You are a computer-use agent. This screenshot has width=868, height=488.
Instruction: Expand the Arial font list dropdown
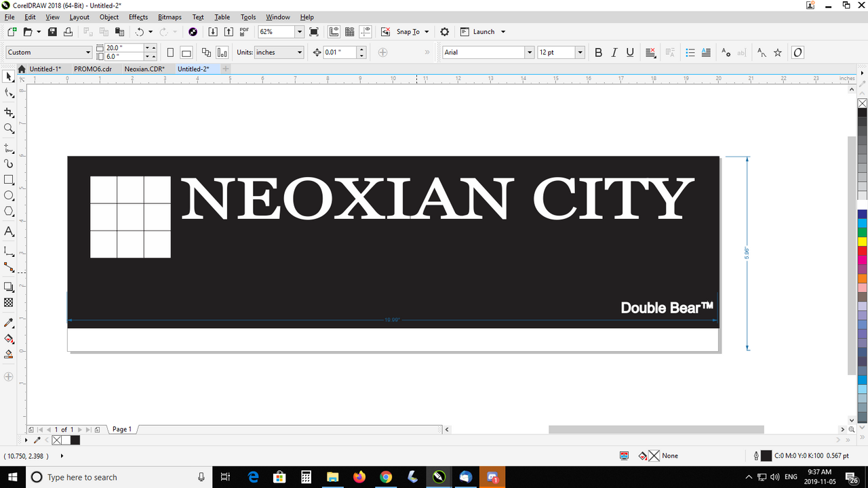530,52
